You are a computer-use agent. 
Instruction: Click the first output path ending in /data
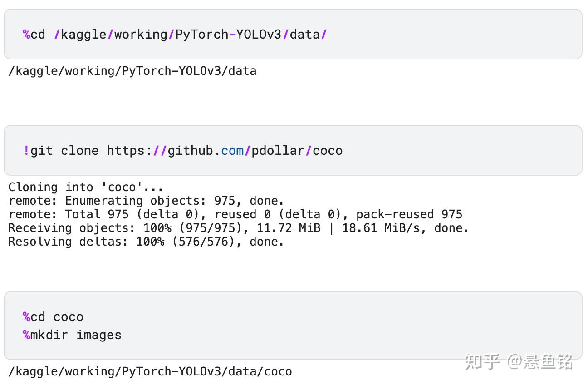pos(132,71)
